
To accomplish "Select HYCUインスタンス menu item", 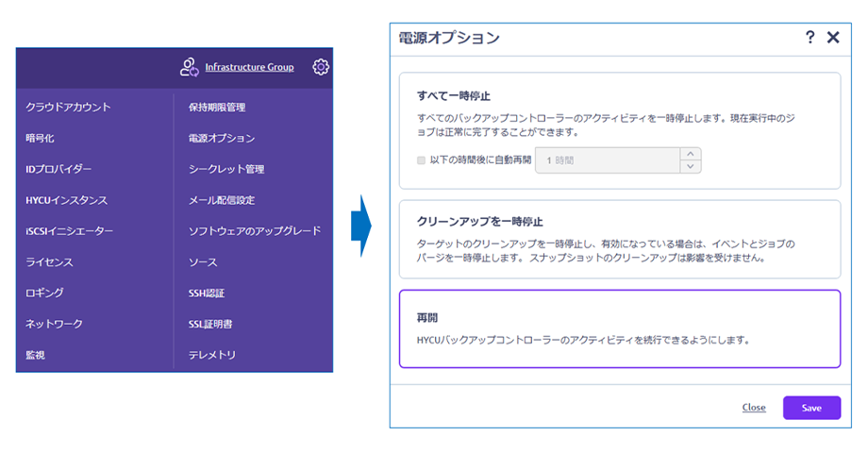I will click(66, 200).
